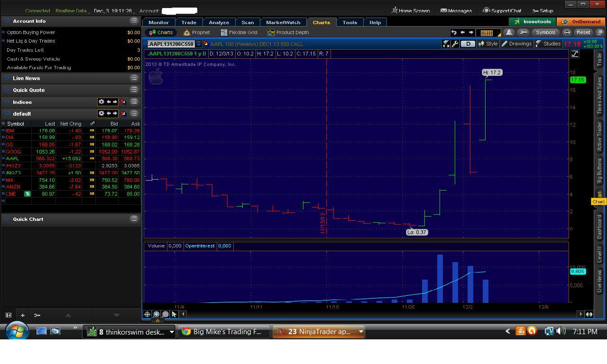This screenshot has height=364, width=607.
Task: Click the Reset button
Action: point(583,32)
